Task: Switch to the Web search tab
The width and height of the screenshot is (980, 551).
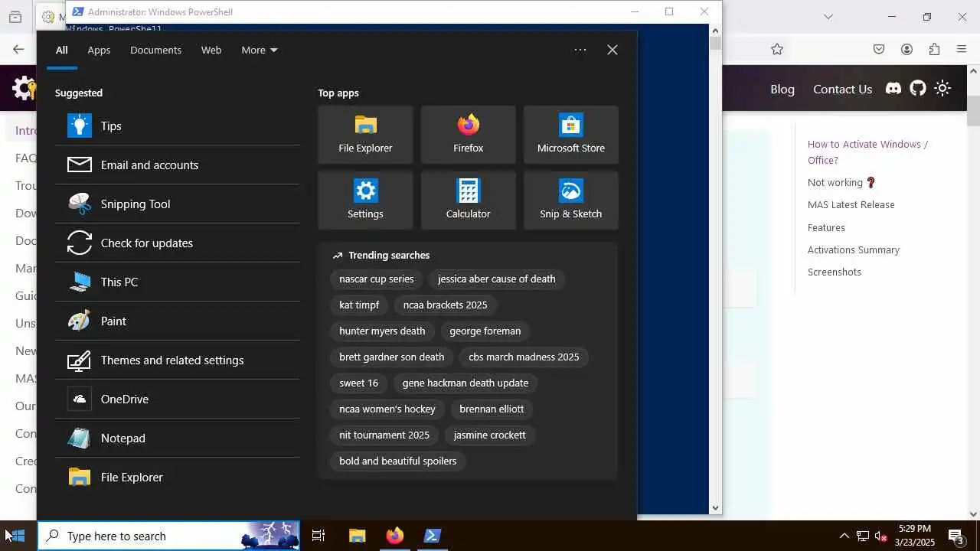Action: (x=211, y=50)
